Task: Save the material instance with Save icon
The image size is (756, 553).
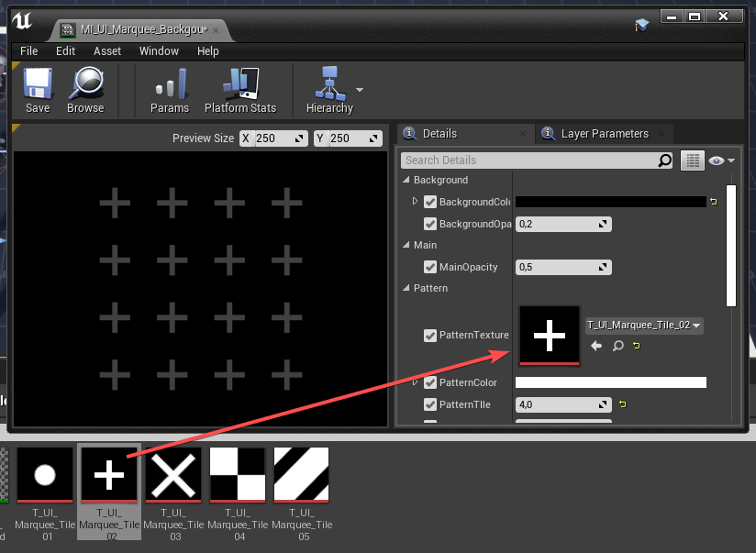Action: point(38,91)
